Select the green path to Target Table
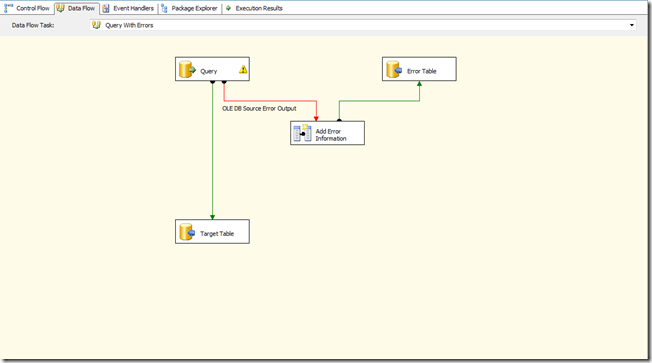Image resolution: width=652 pixels, height=363 pixels. [x=212, y=150]
